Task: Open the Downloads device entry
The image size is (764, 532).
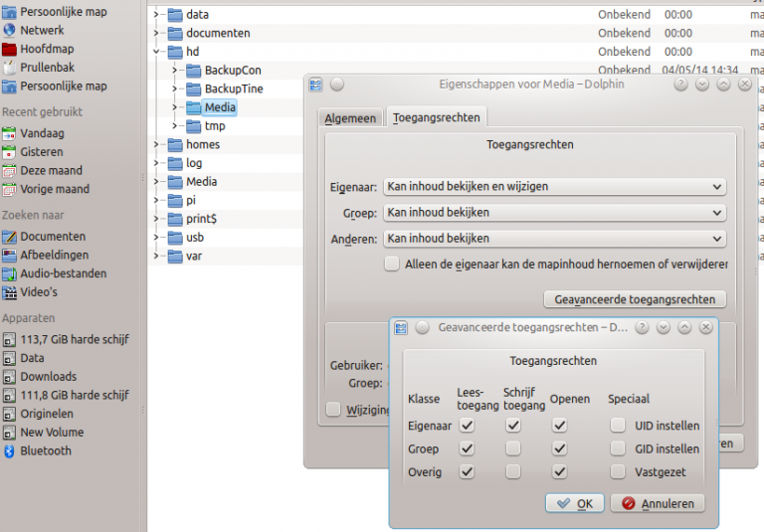Action: click(48, 376)
